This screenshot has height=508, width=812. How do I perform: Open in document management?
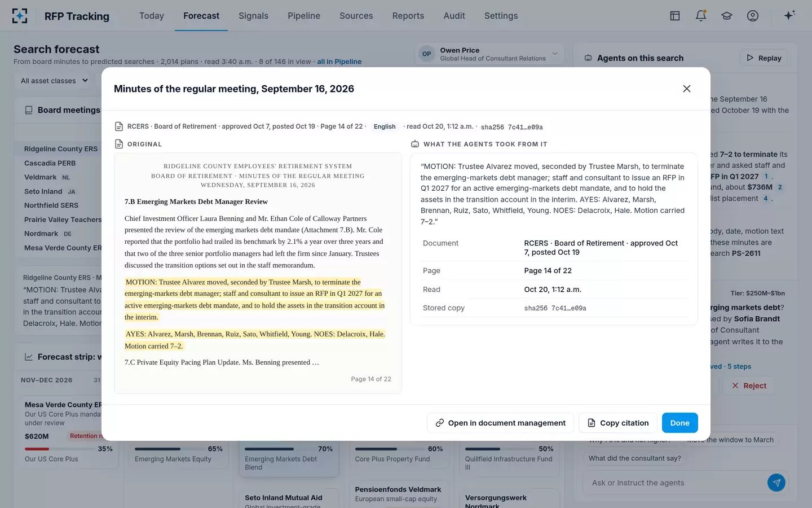[500, 423]
